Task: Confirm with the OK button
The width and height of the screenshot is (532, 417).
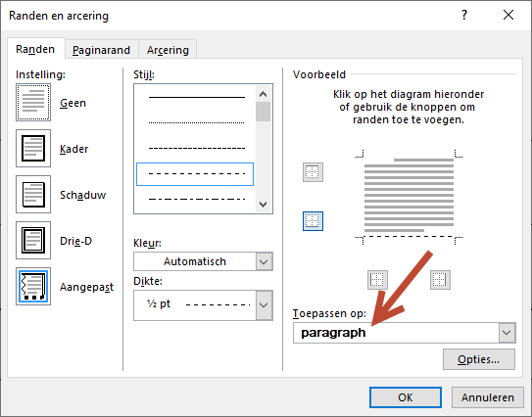Action: pos(406,397)
